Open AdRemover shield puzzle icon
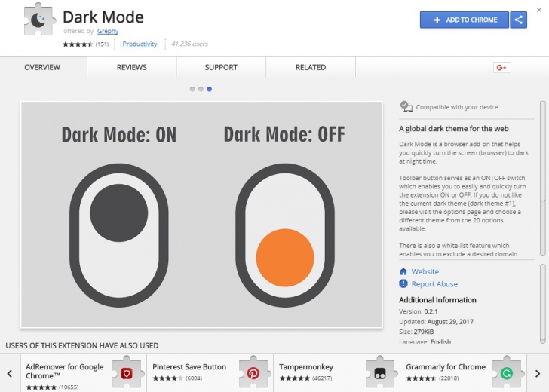Screen dimensions: 549x392 [x=127, y=372]
